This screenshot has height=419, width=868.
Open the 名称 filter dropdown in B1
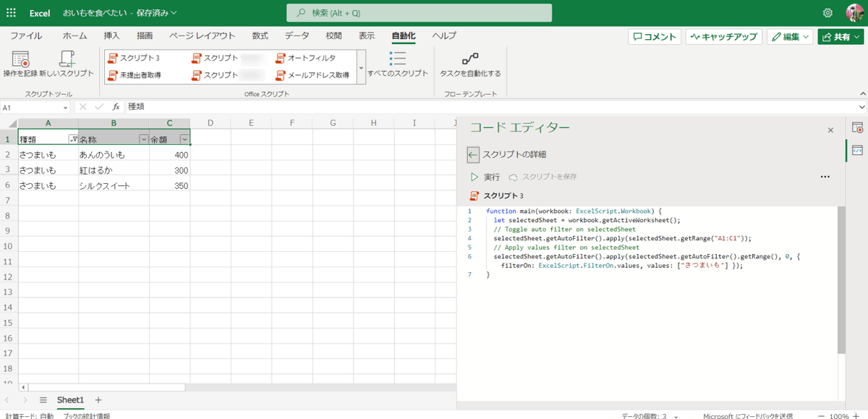[x=143, y=139]
